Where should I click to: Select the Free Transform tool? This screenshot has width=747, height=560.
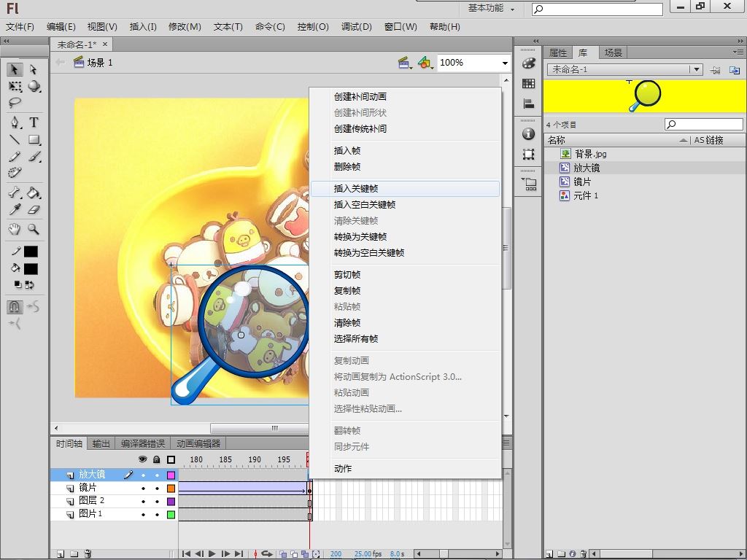(x=15, y=86)
